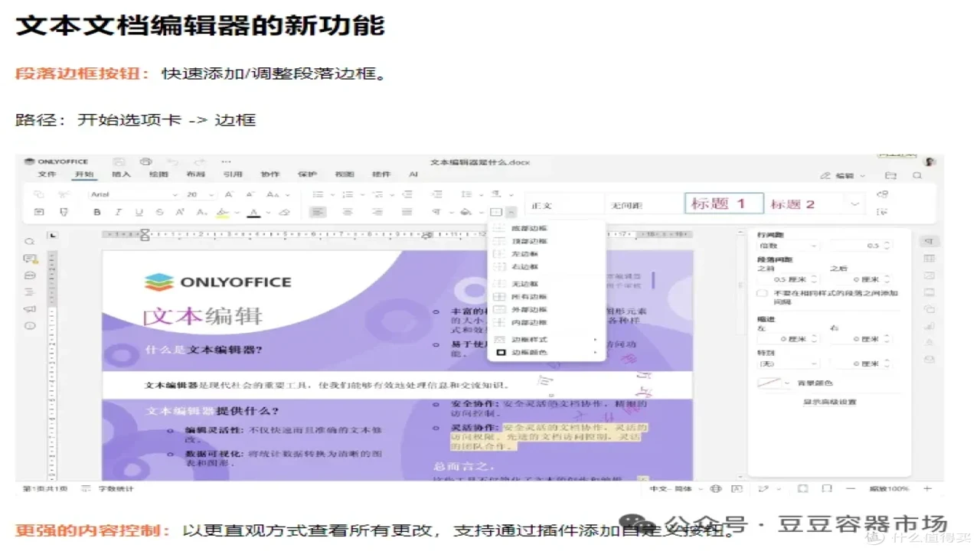980x551 pixels.
Task: Open the Search icon in left sidebar
Action: click(30, 241)
